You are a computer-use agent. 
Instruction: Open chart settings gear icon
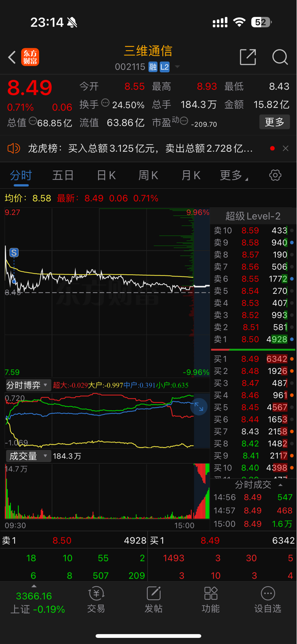275,175
